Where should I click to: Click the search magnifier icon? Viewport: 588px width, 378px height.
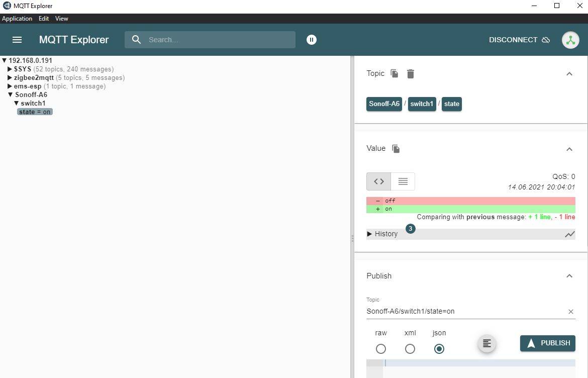pos(137,40)
